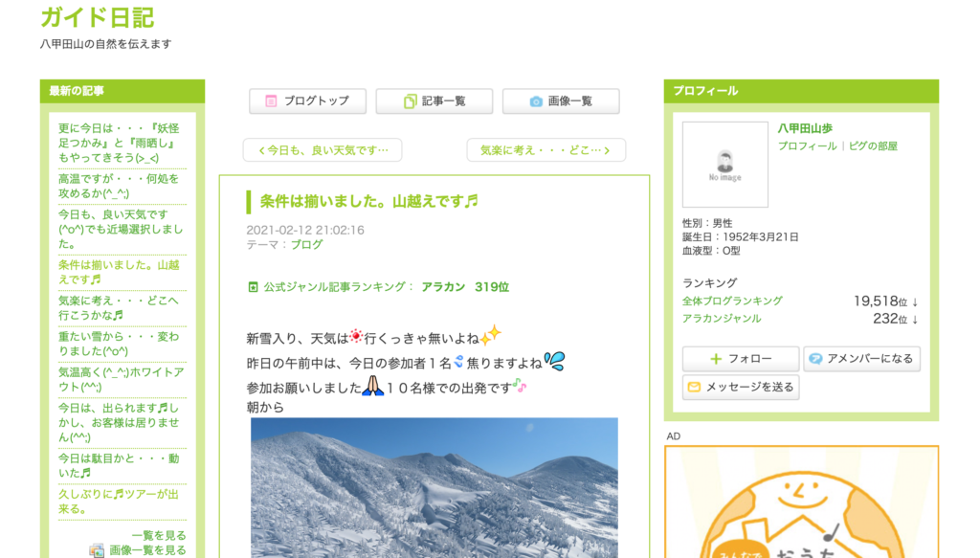Click the image list icon beside 画像一覧を見る

(x=97, y=550)
